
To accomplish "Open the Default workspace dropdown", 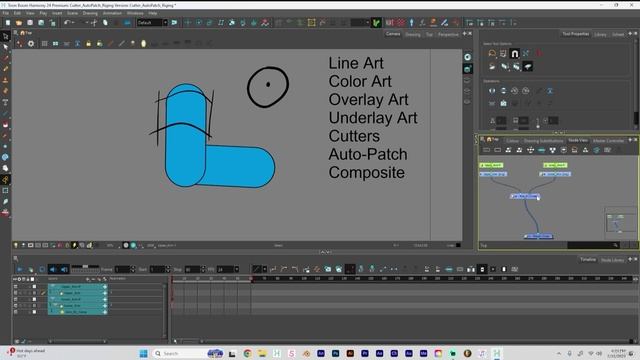I will click(x=152, y=22).
